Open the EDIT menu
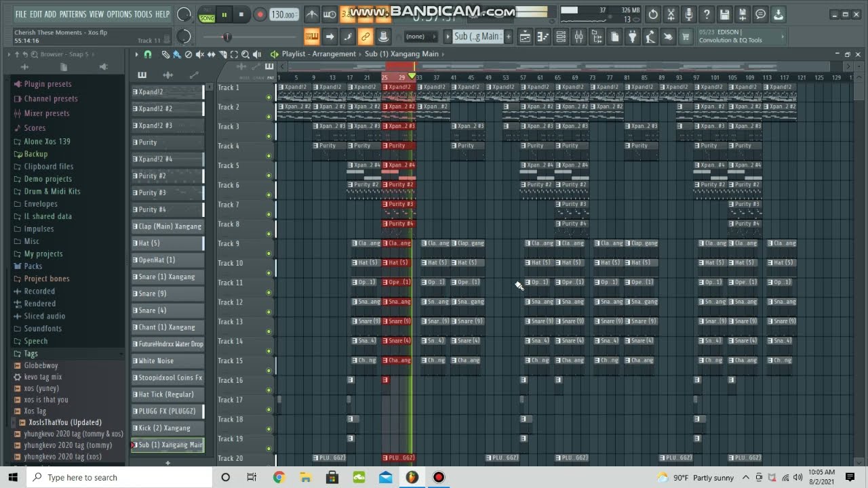Image resolution: width=868 pixels, height=488 pixels. [35, 14]
